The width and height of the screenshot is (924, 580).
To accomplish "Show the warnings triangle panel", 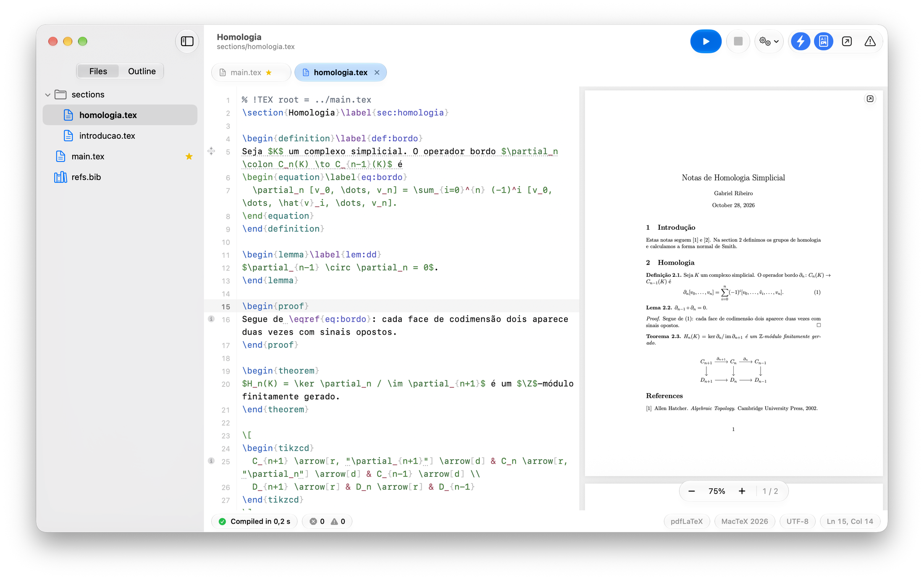I will point(870,41).
